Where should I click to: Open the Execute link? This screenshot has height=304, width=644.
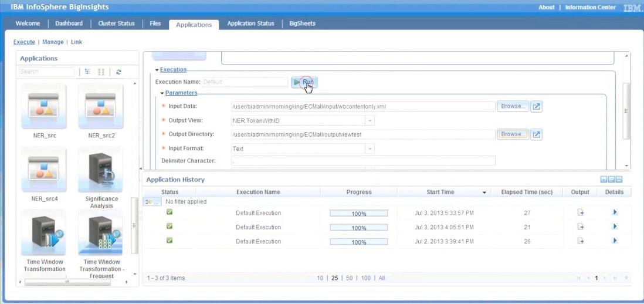24,42
